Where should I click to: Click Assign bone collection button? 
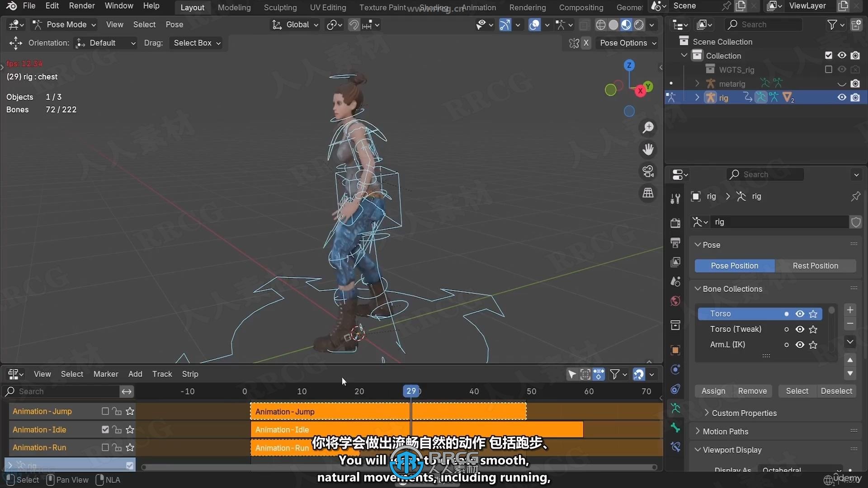click(713, 391)
